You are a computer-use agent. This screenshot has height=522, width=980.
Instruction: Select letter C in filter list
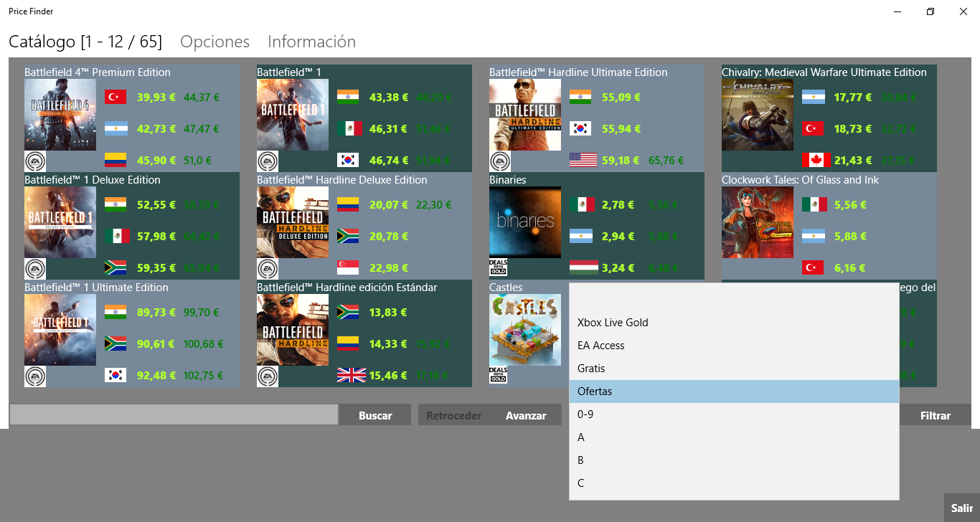[x=734, y=483]
